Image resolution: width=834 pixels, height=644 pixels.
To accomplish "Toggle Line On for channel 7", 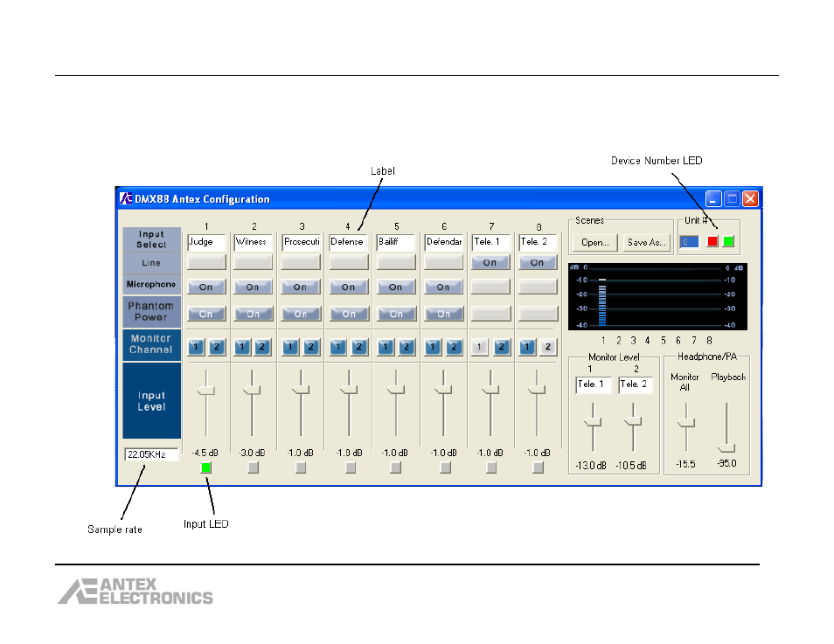I will (490, 263).
